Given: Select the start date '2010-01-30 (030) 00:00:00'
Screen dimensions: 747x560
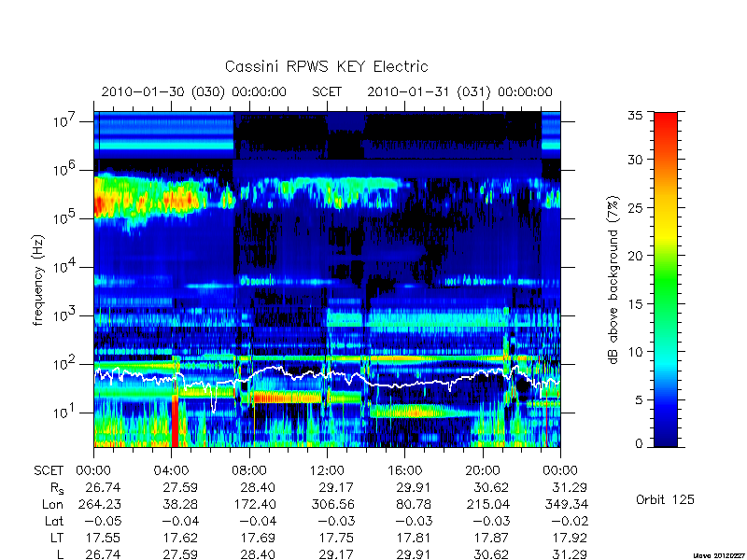Looking at the screenshot, I should point(194,91).
